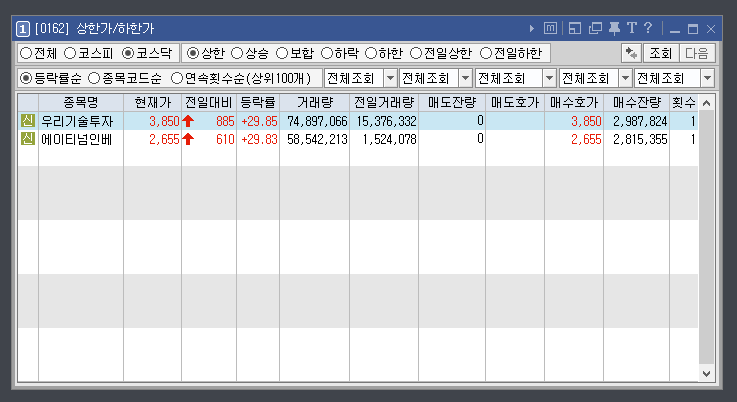Click current price 2,655 in 현재가 column
The image size is (737, 402).
pos(164,139)
